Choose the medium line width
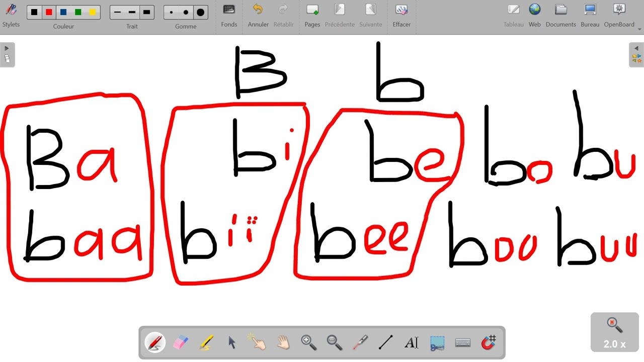644x362 pixels. pos(132,12)
